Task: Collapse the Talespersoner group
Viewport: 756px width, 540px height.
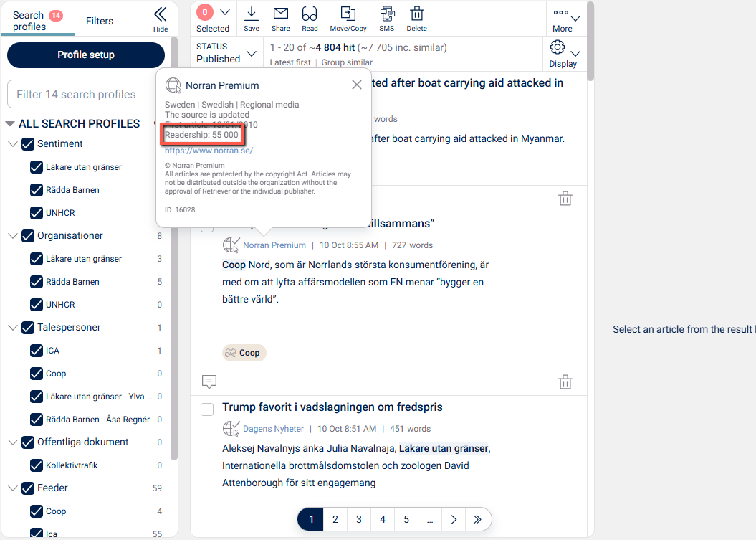Action: tap(13, 328)
